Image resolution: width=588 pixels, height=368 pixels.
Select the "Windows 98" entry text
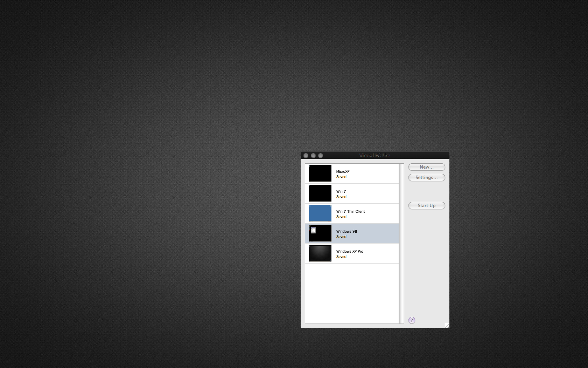point(346,231)
